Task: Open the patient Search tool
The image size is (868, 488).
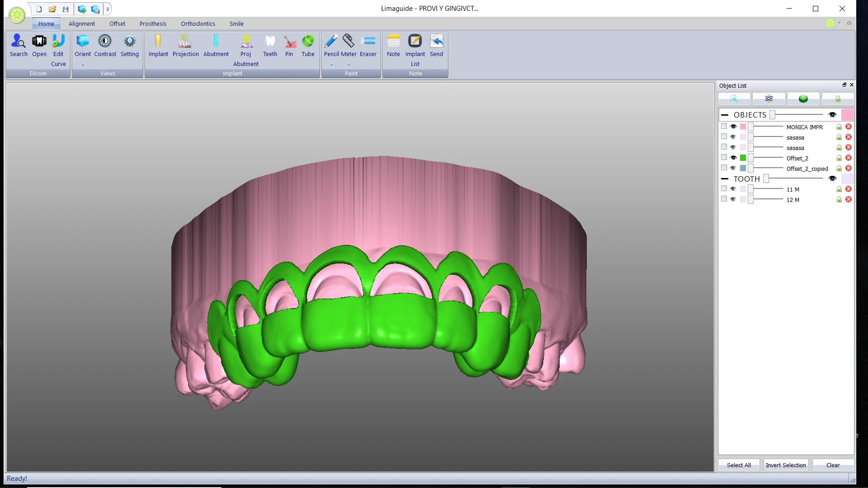Action: [19, 45]
